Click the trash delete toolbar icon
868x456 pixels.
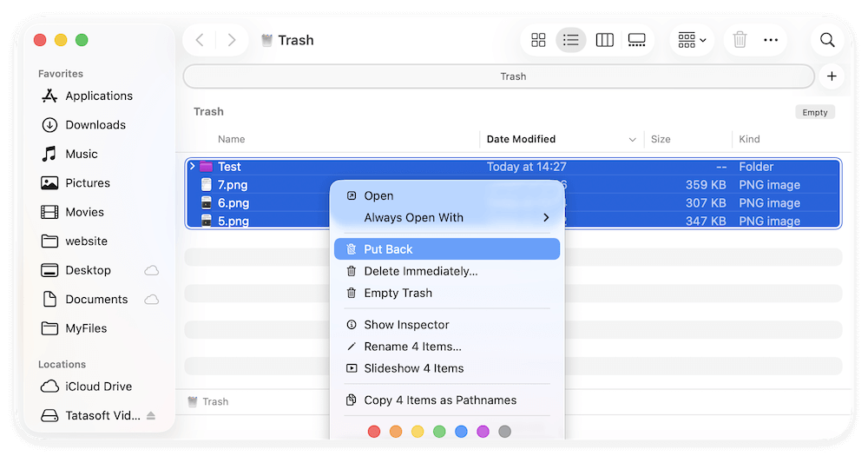coord(740,40)
